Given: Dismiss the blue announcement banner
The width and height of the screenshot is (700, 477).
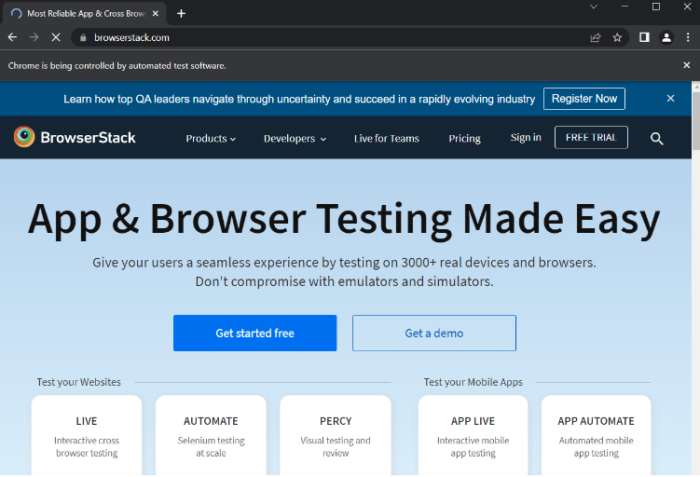Looking at the screenshot, I should (x=670, y=98).
